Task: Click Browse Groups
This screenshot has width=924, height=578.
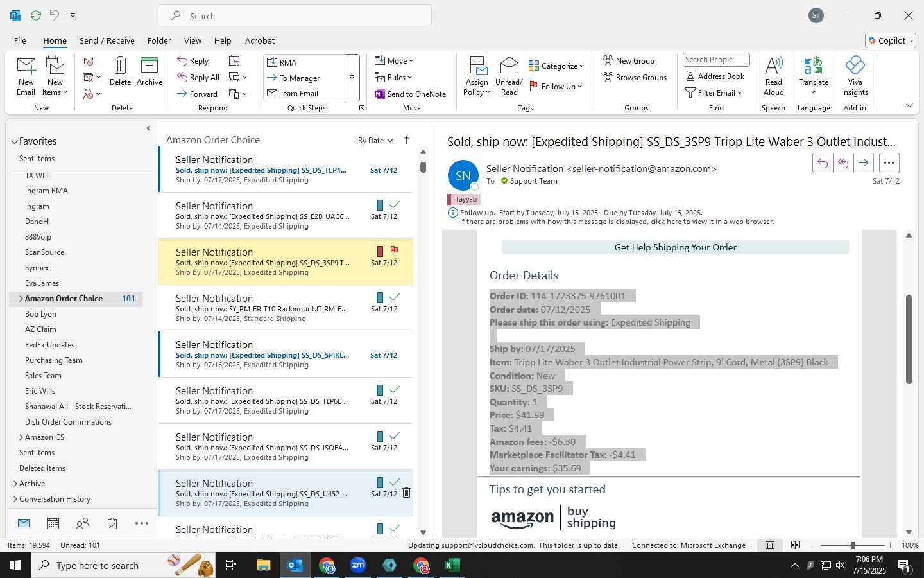Action: tap(635, 77)
